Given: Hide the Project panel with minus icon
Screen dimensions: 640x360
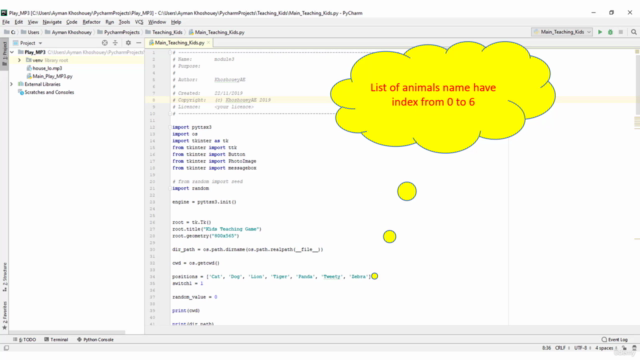Looking at the screenshot, I should tap(139, 43).
